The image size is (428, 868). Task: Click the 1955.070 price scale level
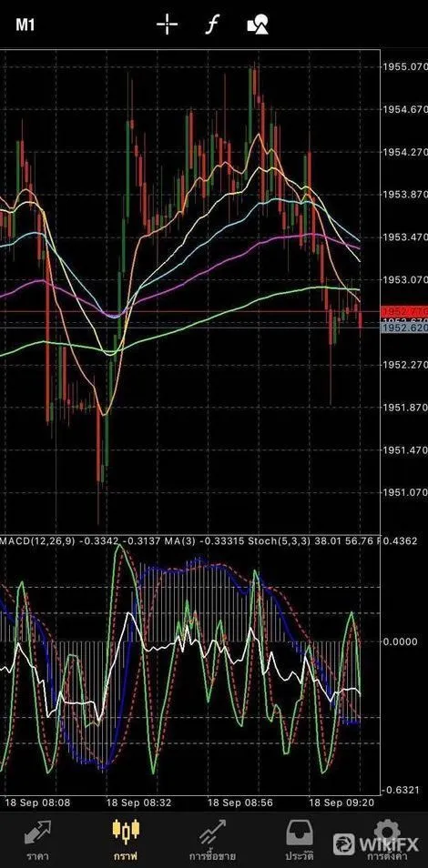404,66
